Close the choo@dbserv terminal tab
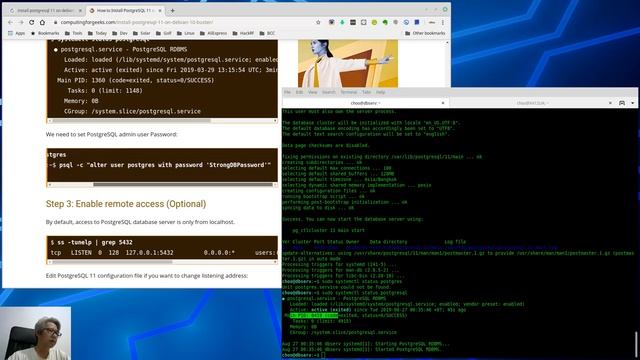This screenshot has width=640, height=360. pos(443,103)
